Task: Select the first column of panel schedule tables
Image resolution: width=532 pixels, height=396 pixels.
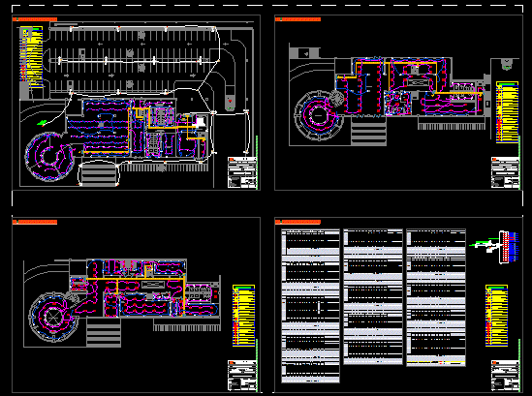Action: click(310, 306)
